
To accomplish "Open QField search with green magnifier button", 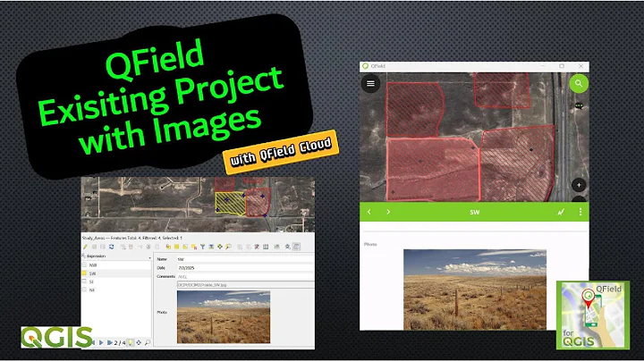I will pyautogui.click(x=579, y=84).
